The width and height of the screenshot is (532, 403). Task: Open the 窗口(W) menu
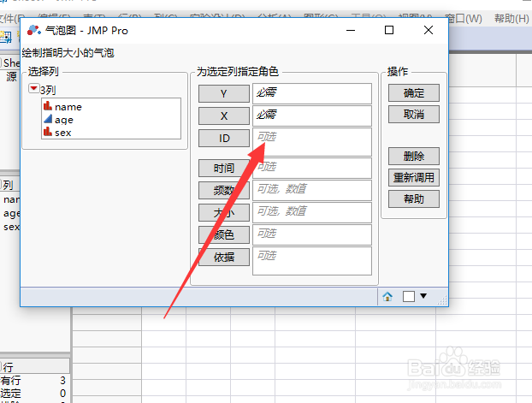(x=464, y=18)
